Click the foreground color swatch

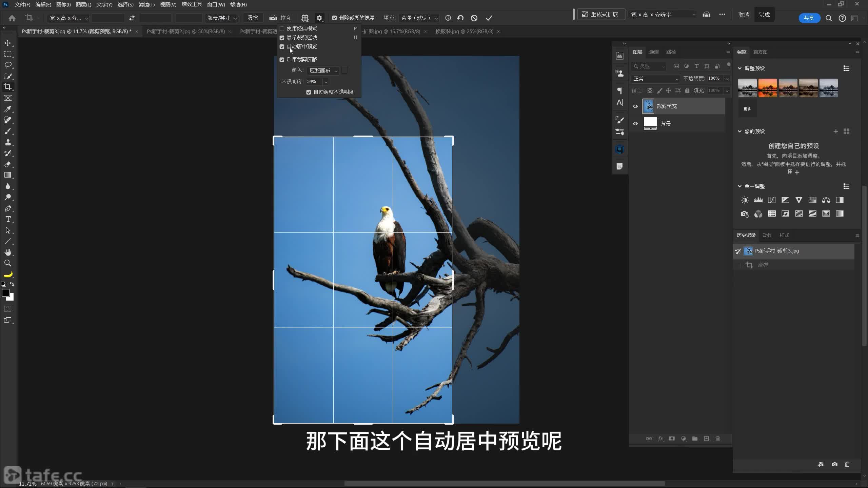click(5, 293)
